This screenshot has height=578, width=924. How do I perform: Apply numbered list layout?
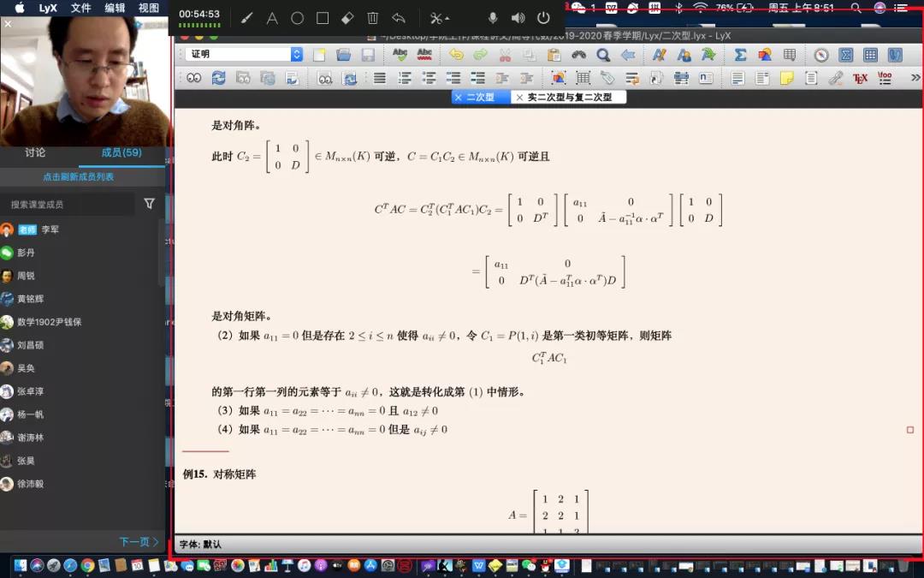pyautogui.click(x=405, y=78)
